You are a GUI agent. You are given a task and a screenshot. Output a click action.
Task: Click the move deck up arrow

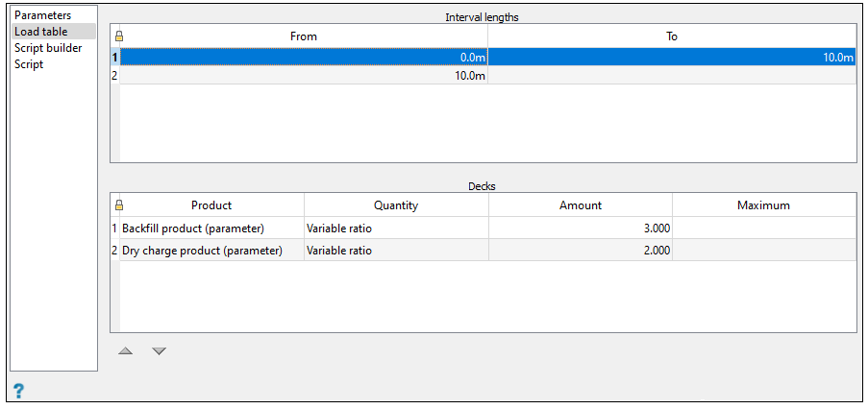(x=125, y=351)
